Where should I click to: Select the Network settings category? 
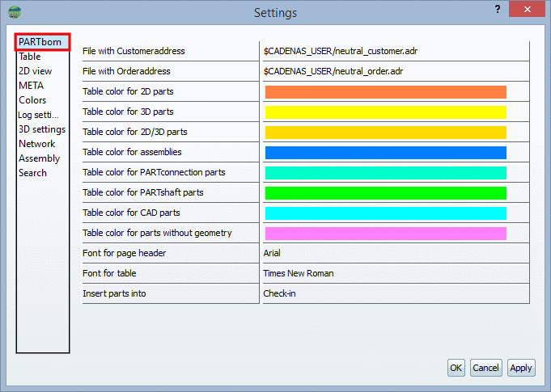pos(36,144)
